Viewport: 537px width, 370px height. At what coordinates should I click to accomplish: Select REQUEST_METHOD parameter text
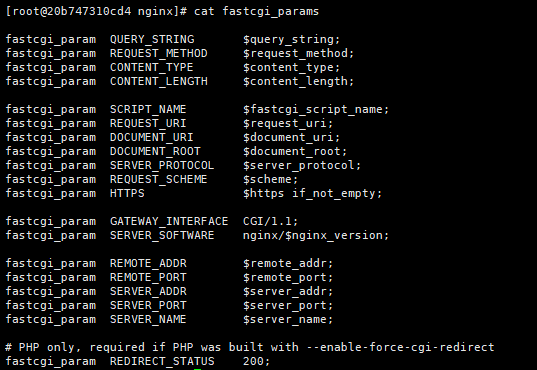(x=159, y=53)
